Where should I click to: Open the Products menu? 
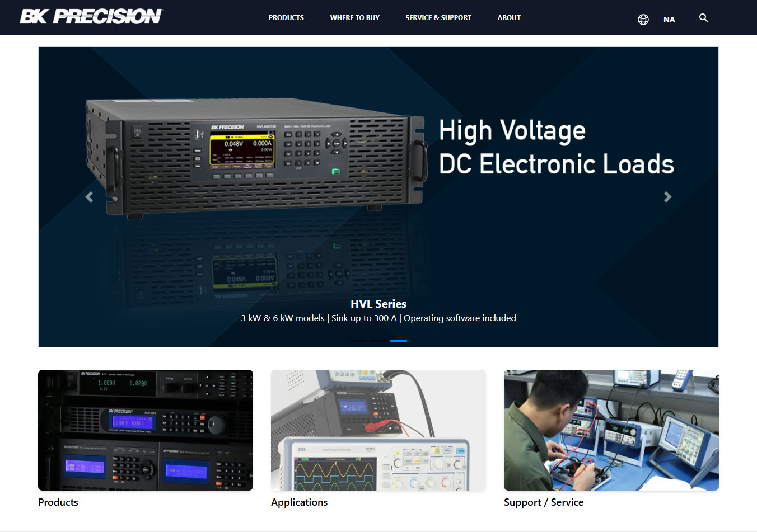(x=286, y=18)
